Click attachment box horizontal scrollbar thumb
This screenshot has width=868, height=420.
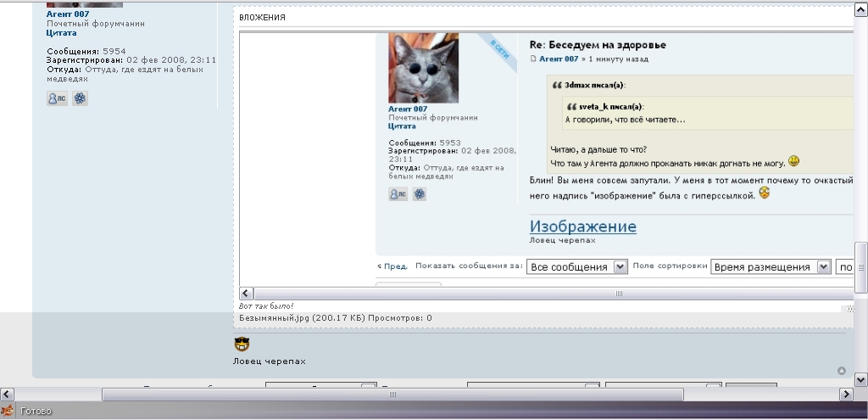554,294
